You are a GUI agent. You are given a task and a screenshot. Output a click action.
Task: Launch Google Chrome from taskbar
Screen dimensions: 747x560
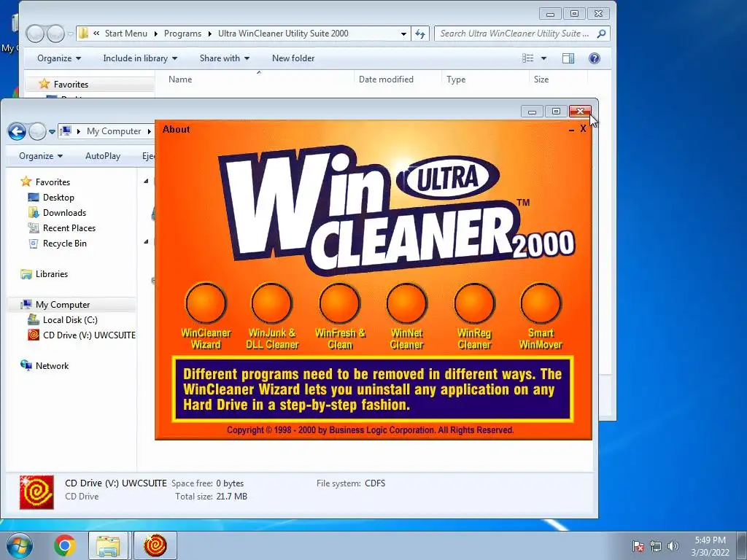(x=65, y=545)
